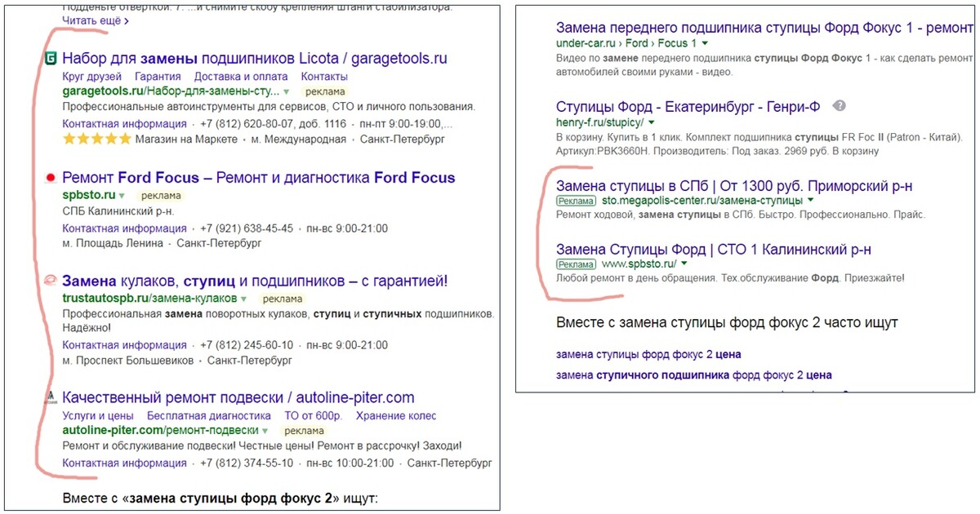The height and width of the screenshot is (514, 980).
Task: Click the www.spbsto.ru/ green URL
Action: [639, 264]
